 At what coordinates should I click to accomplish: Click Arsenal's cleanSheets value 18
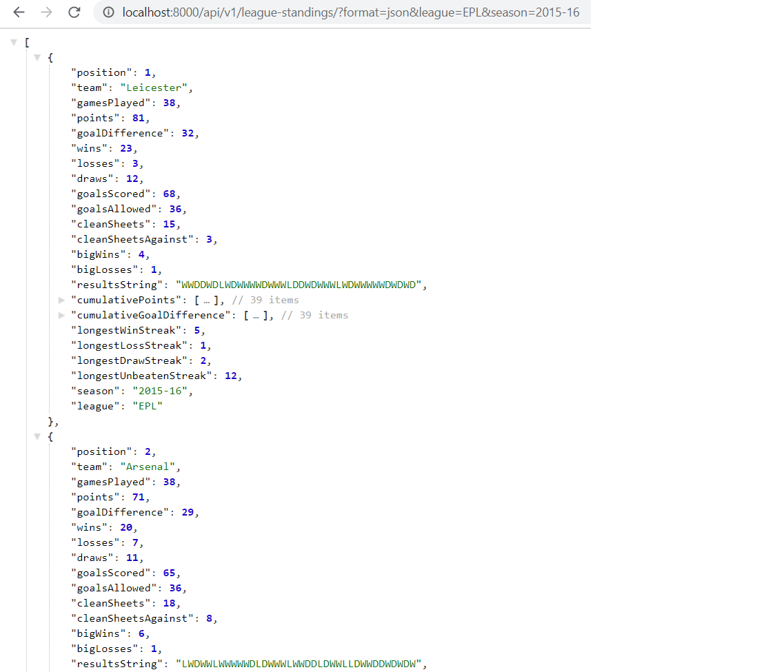(169, 604)
